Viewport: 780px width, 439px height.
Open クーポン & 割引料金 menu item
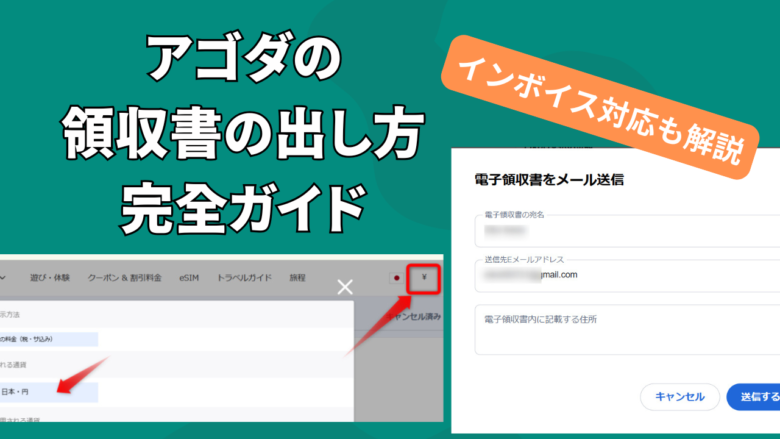point(124,278)
